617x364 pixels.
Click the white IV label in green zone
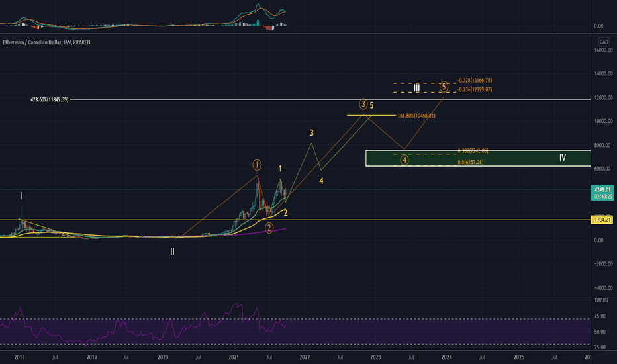(x=562, y=158)
